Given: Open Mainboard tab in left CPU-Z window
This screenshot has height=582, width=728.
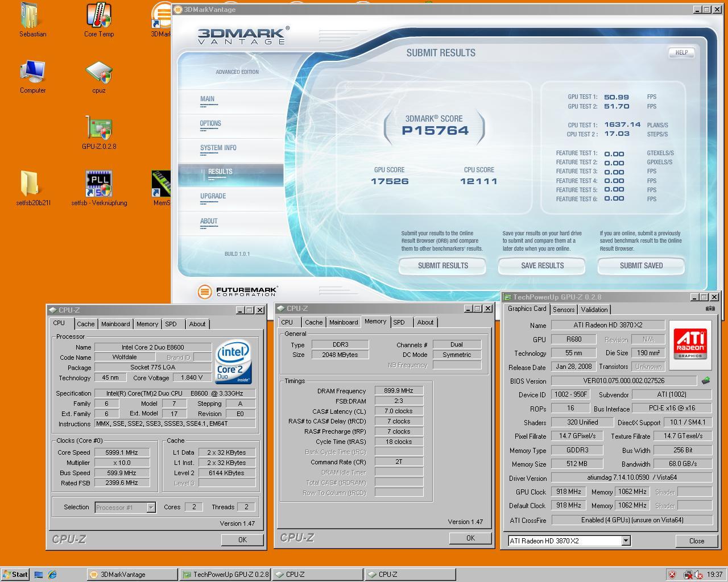Looking at the screenshot, I should [x=115, y=324].
